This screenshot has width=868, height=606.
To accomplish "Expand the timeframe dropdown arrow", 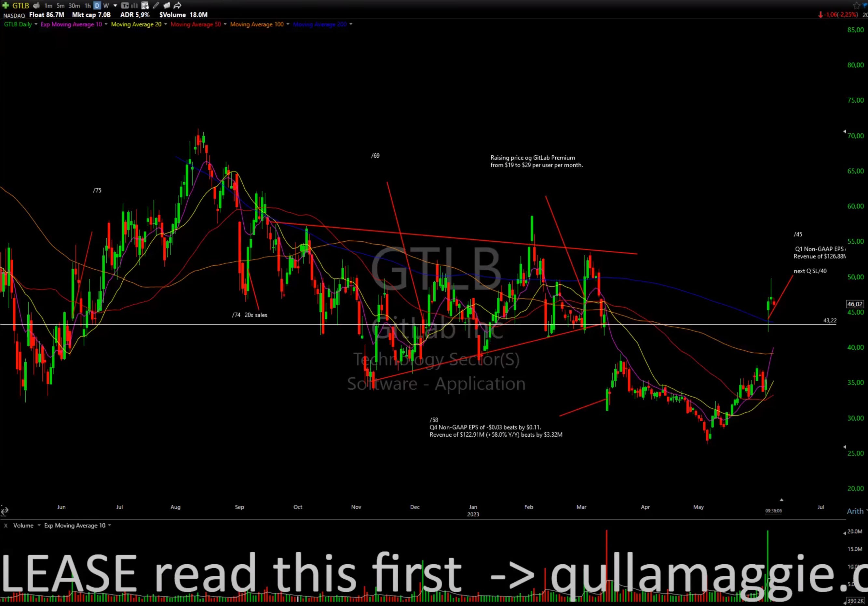I will pos(115,5).
